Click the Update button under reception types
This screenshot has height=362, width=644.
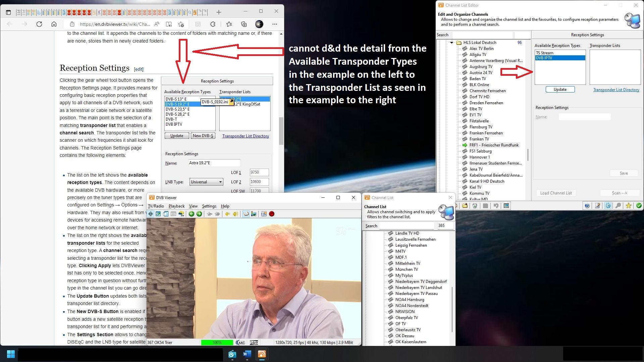pos(560,89)
